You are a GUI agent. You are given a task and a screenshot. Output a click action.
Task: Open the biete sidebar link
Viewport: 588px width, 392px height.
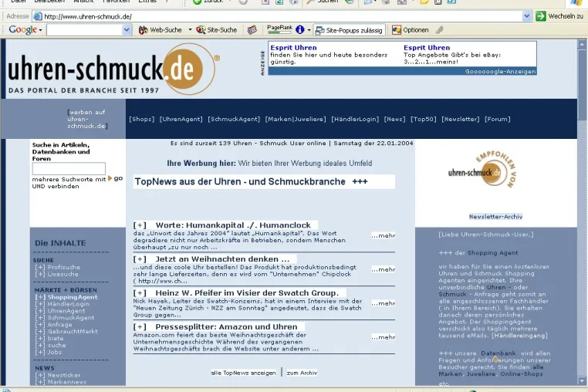(x=55, y=338)
